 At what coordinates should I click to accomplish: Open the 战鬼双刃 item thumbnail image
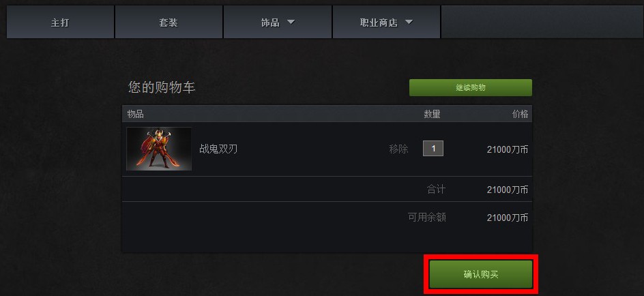(159, 149)
